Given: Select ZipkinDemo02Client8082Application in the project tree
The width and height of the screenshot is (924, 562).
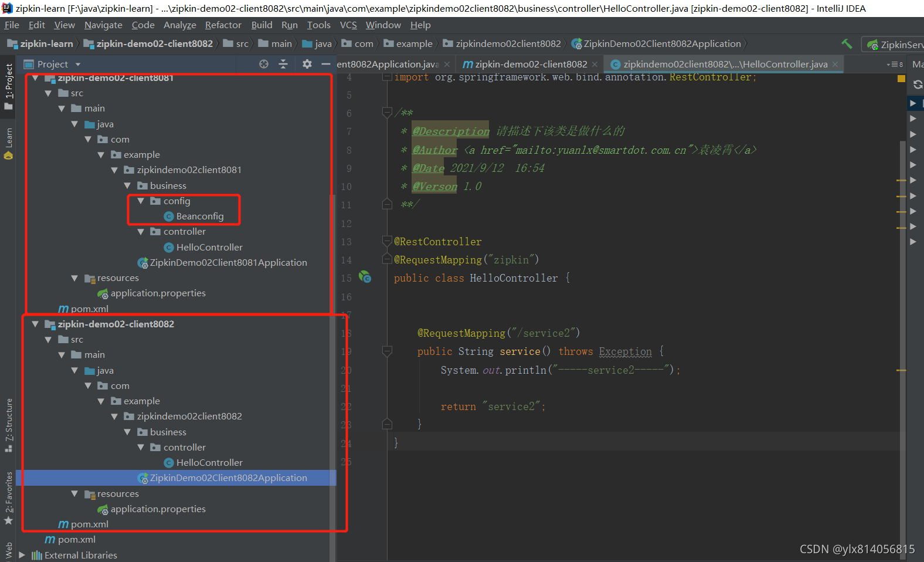Looking at the screenshot, I should pyautogui.click(x=222, y=478).
